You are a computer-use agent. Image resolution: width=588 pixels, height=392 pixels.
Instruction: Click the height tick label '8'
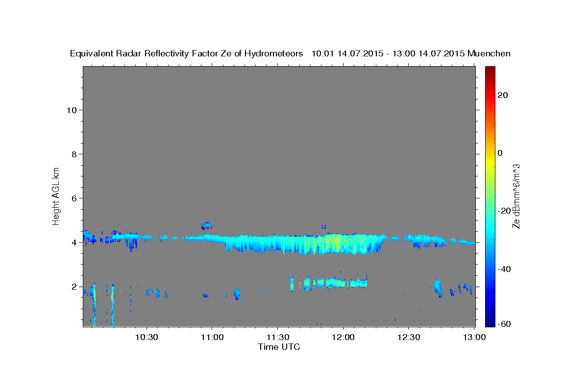point(74,154)
